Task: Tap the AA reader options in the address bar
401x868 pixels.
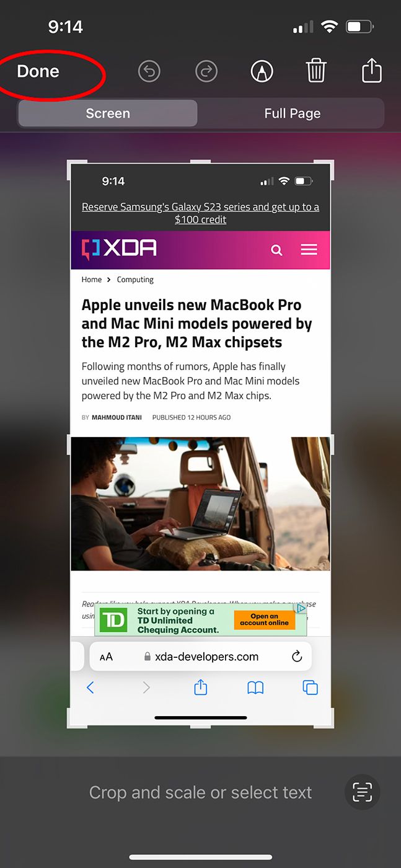Action: tap(106, 657)
